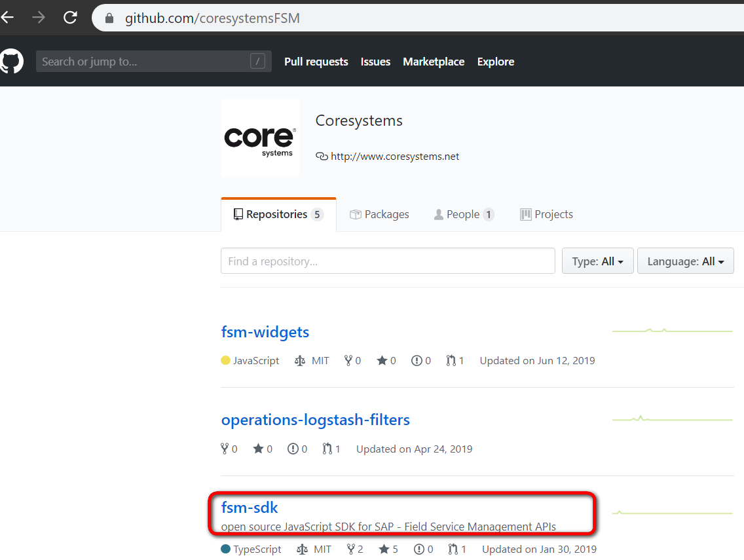Click the forks icon for fsm-sdk
744x560 pixels.
pyautogui.click(x=350, y=549)
